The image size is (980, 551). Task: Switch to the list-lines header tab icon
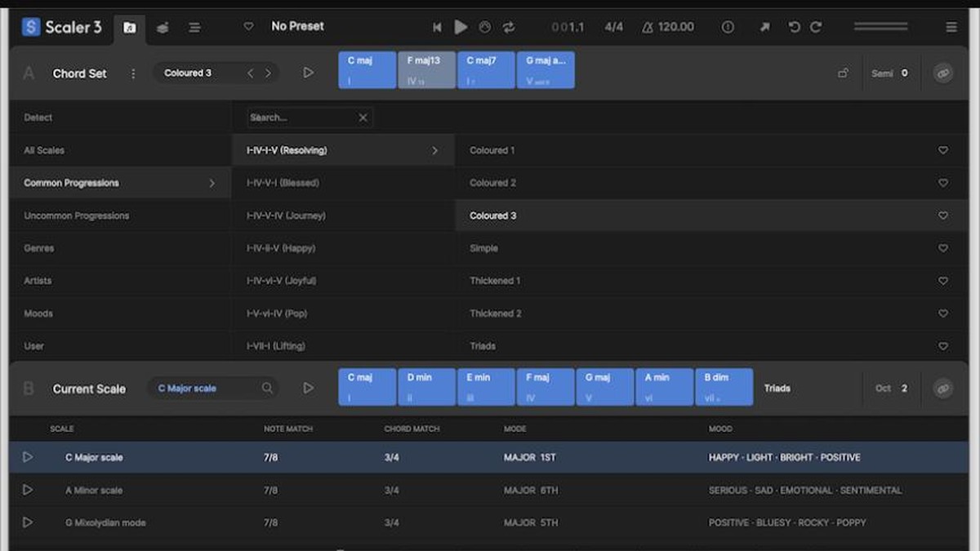click(194, 28)
